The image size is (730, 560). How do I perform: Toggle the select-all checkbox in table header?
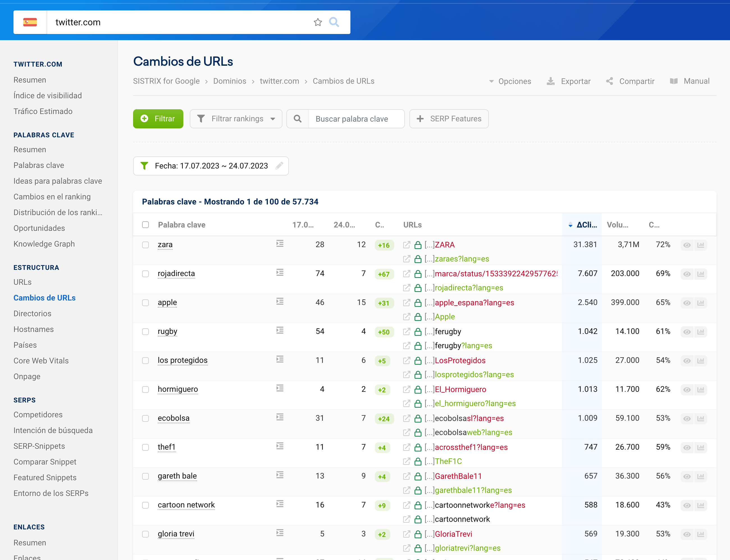click(146, 225)
